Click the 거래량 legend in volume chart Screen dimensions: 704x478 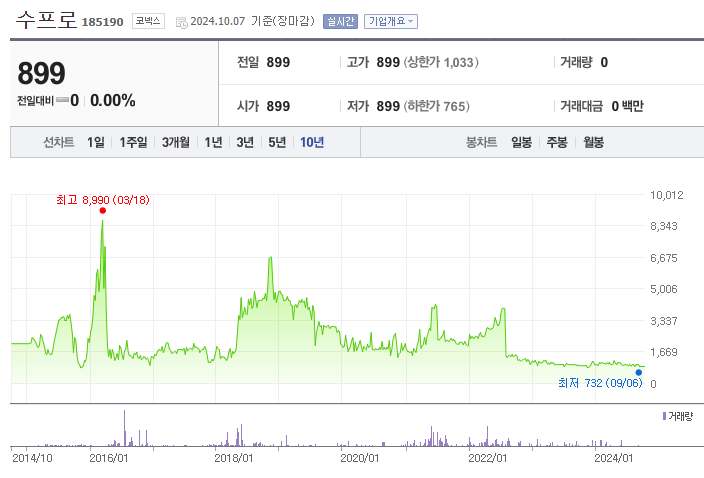[x=678, y=417]
